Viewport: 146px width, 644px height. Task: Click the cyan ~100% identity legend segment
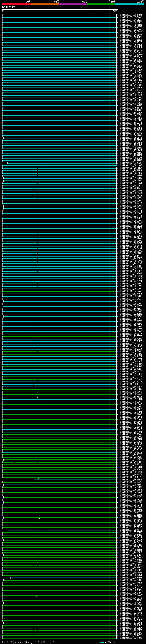[130, 4]
